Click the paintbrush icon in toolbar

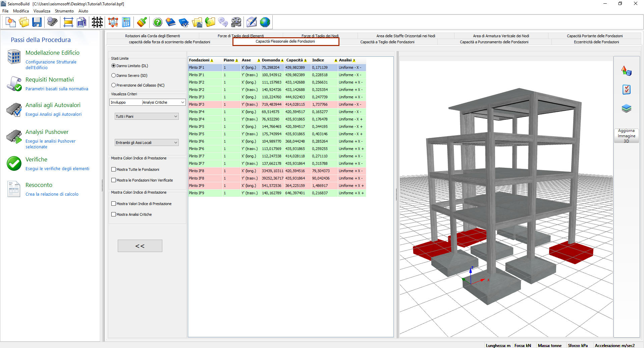pyautogui.click(x=142, y=22)
